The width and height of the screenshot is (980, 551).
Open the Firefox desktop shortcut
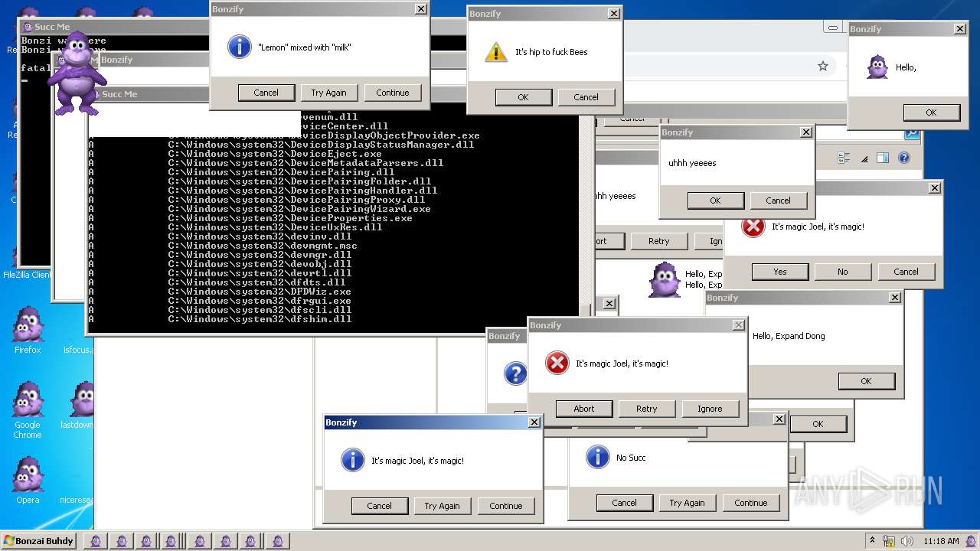coord(28,331)
